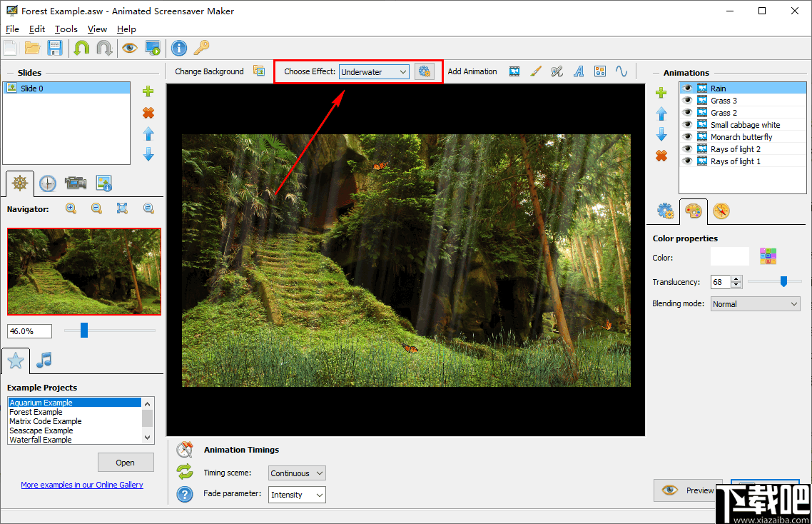Switch to the music note tab
The width and height of the screenshot is (812, 524).
(44, 361)
